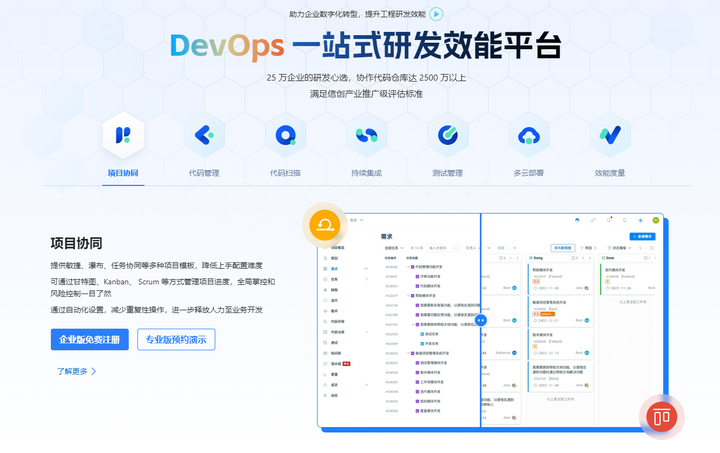Click the 专业版预约演示 button
This screenshot has height=453, width=720.
click(x=176, y=340)
